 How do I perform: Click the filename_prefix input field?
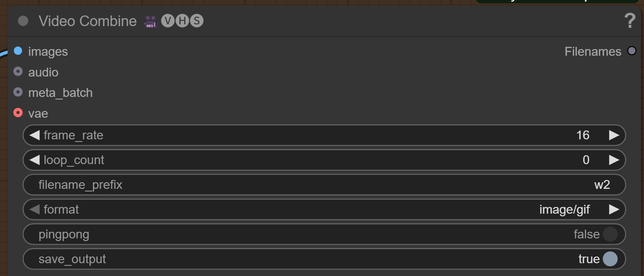pyautogui.click(x=324, y=184)
